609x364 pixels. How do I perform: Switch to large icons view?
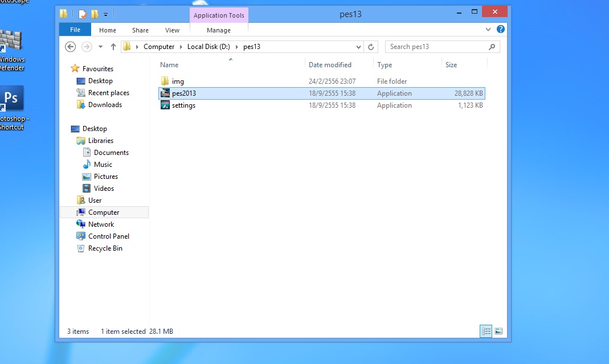pyautogui.click(x=498, y=332)
